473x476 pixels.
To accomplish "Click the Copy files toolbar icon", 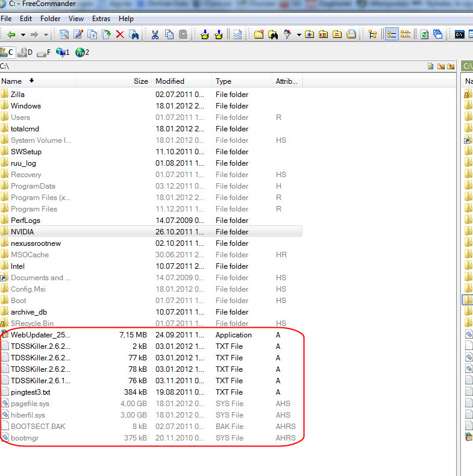I will [92, 34].
